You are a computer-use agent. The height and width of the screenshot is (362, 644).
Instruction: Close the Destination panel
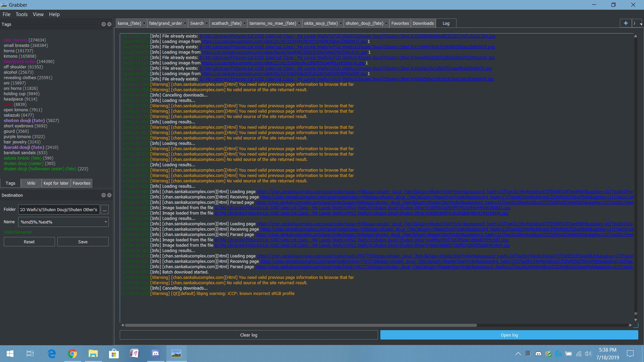pos(109,195)
